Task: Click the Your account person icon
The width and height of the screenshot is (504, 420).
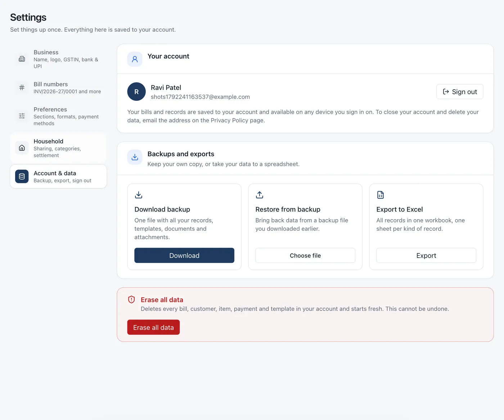Action: pos(135,59)
